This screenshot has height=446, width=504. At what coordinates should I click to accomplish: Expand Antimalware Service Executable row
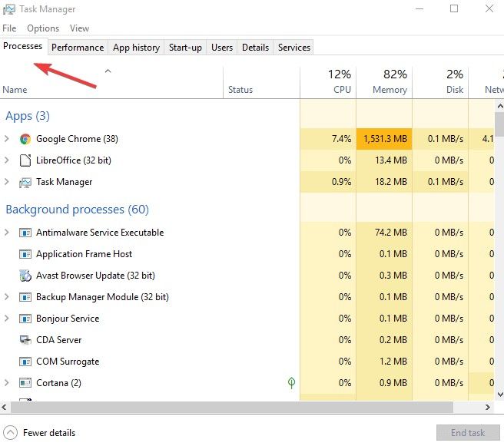(x=6, y=232)
